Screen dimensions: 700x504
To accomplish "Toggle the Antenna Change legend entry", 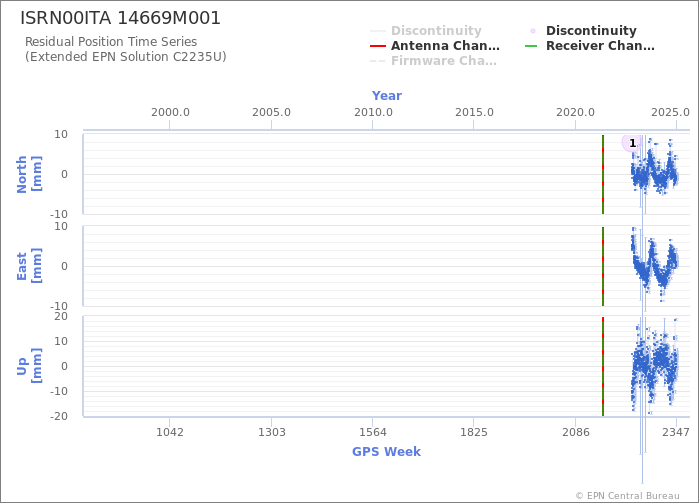I will click(x=435, y=46).
